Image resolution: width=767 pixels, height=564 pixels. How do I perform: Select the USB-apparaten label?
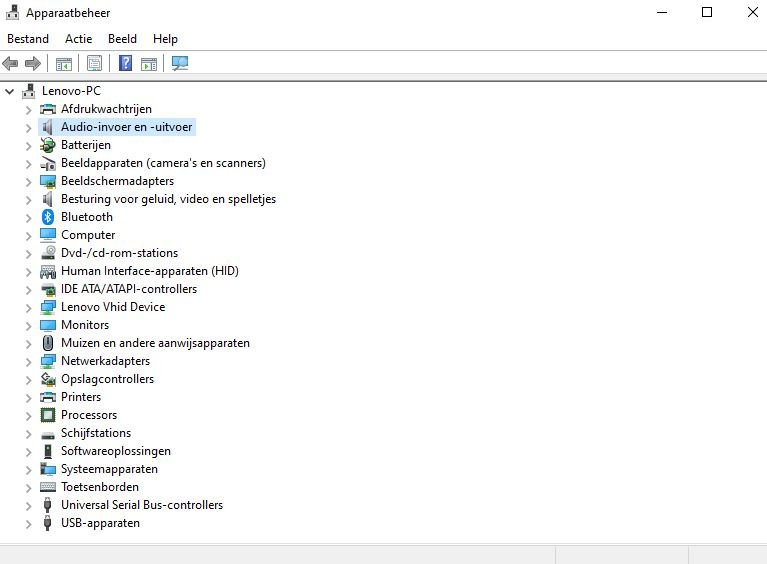click(x=100, y=523)
